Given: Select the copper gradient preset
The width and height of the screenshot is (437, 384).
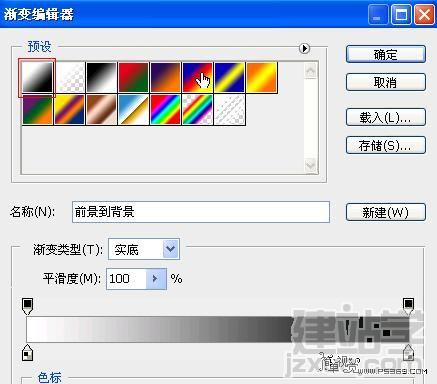Looking at the screenshot, I should click(x=101, y=109).
